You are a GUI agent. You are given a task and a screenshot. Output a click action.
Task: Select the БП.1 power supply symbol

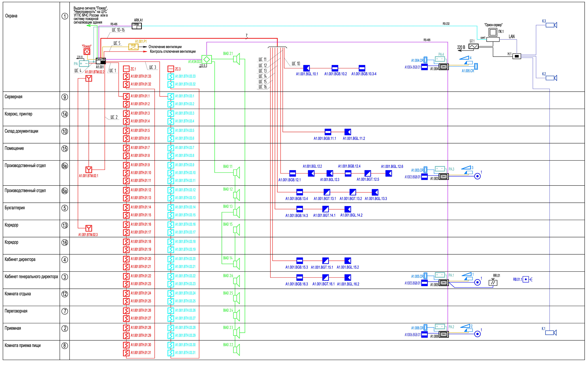click(x=473, y=46)
